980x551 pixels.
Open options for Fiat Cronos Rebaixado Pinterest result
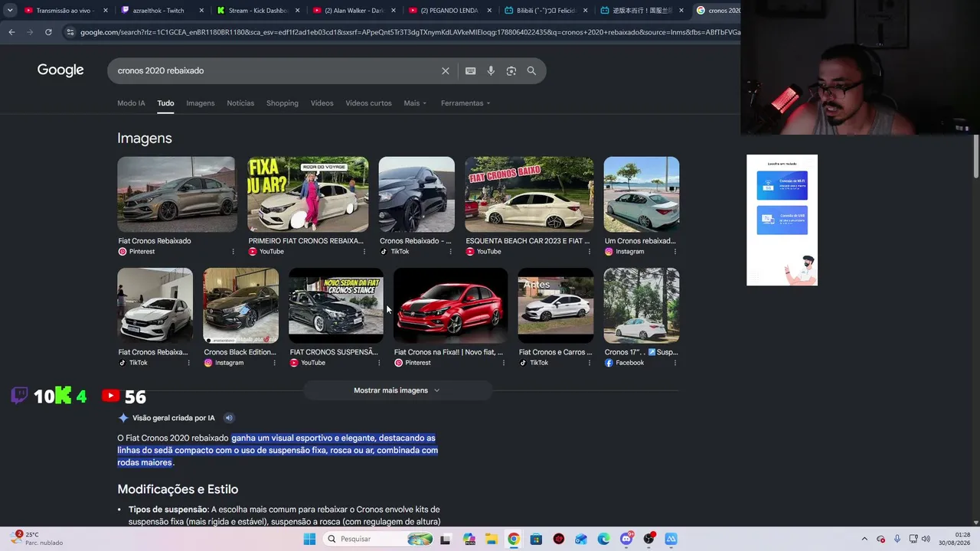click(233, 252)
